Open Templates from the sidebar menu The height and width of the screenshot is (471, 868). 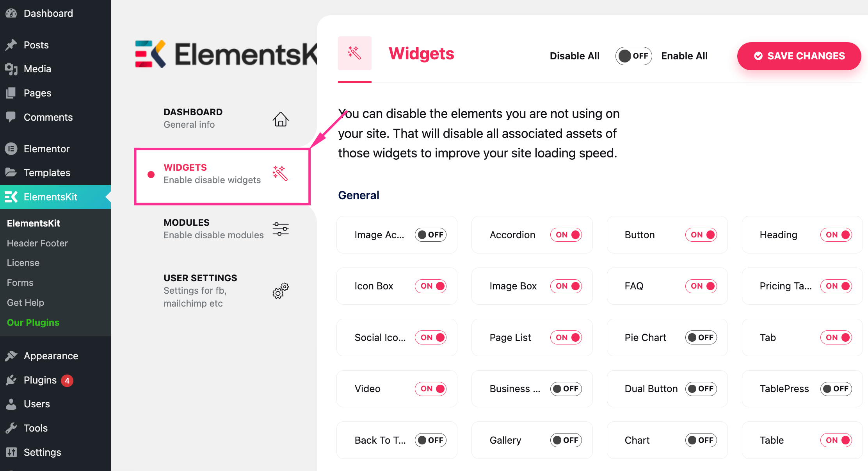[x=47, y=172]
